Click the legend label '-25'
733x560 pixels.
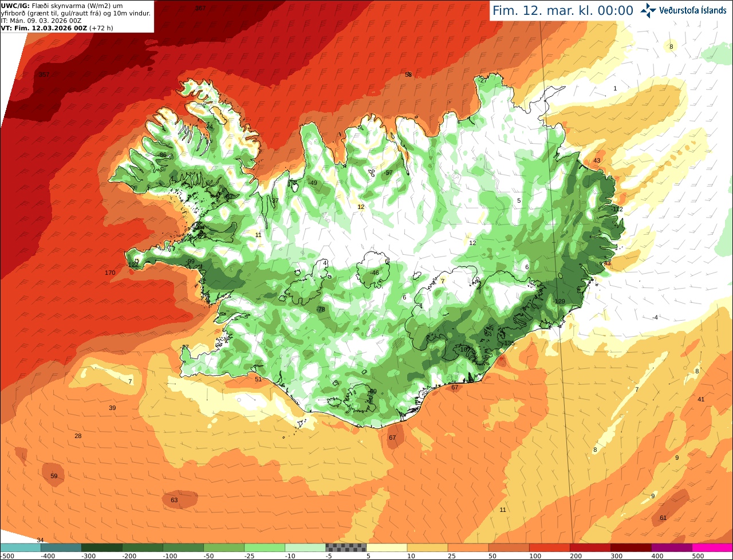pos(251,556)
